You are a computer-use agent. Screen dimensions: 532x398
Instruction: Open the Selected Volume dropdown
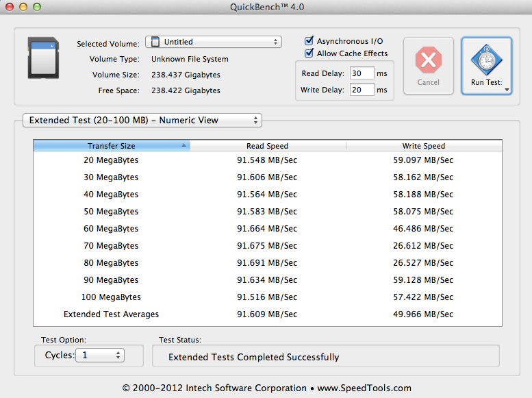(x=214, y=42)
